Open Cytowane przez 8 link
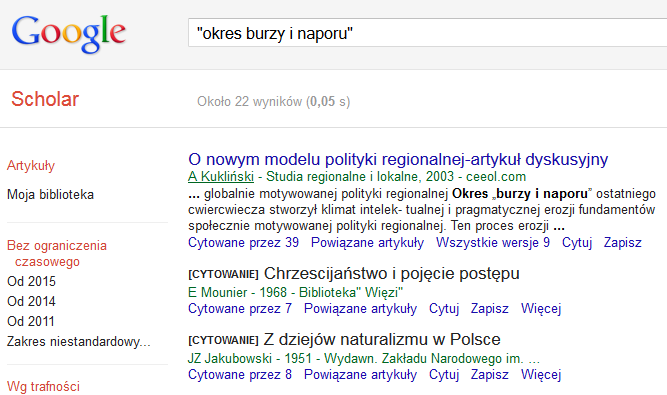667x395 pixels. 240,374
